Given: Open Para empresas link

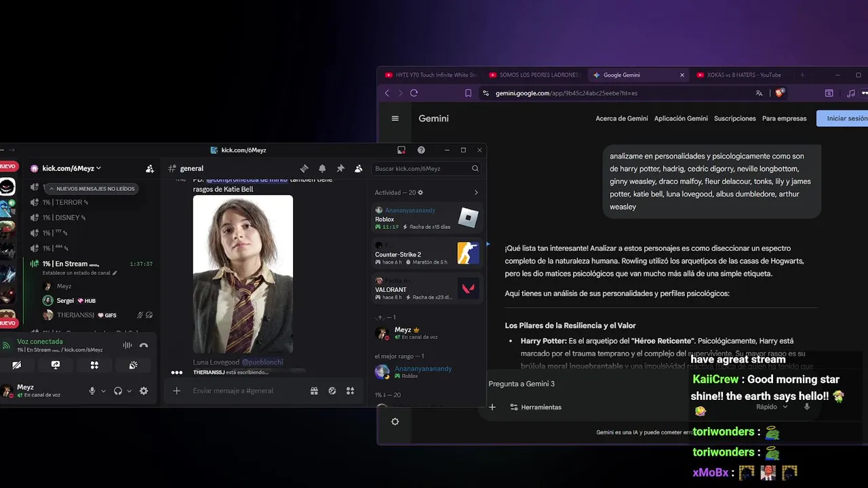Looking at the screenshot, I should (784, 119).
